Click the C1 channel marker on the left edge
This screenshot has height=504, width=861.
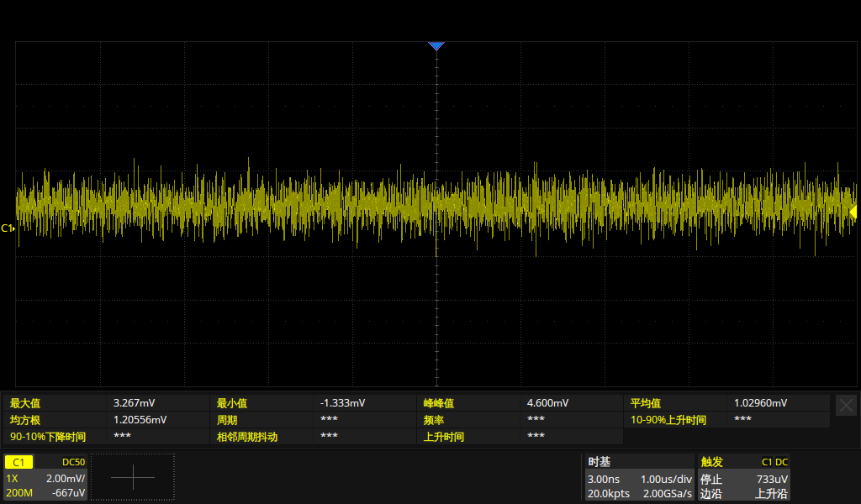tap(7, 226)
